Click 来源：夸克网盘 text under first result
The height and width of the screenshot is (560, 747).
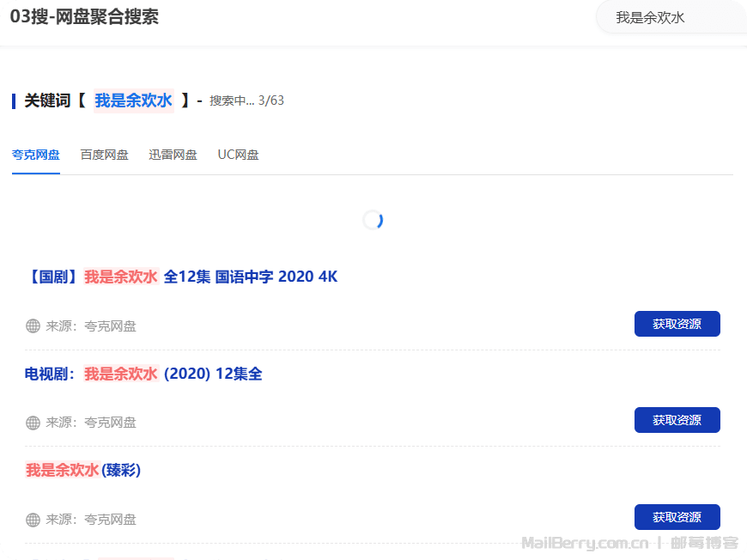91,326
